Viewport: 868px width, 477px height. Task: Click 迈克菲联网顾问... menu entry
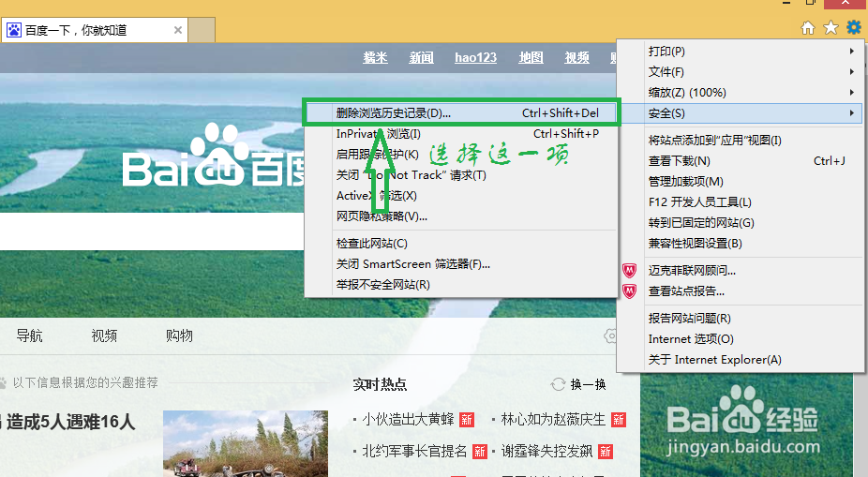pos(741,270)
